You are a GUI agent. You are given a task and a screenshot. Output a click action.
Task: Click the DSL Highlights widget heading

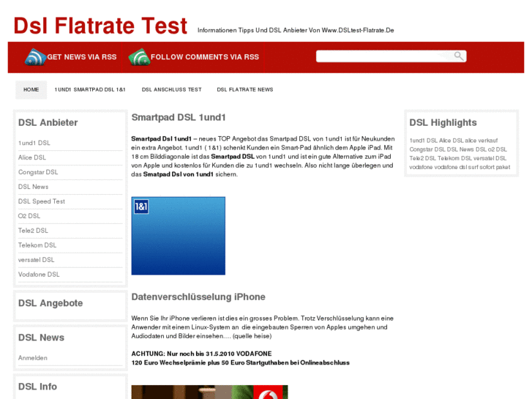(443, 122)
